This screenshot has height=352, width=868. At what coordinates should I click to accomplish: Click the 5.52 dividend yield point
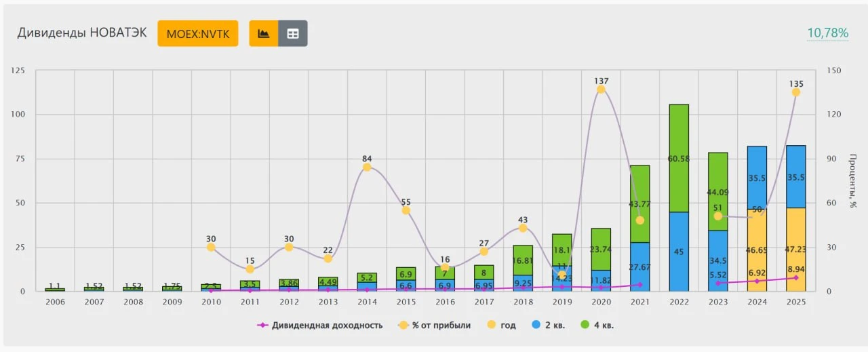718,283
